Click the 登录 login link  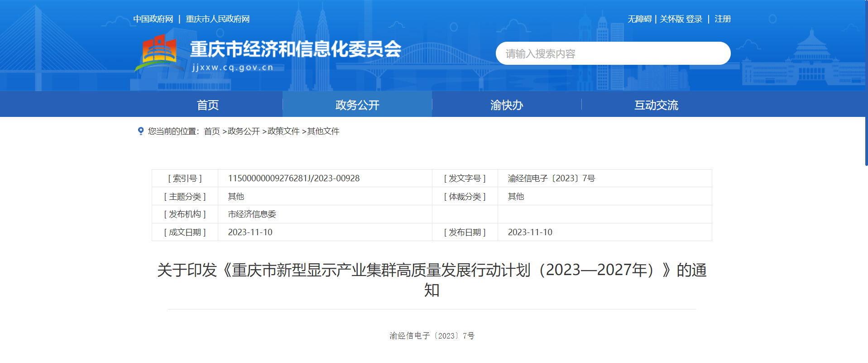point(694,19)
